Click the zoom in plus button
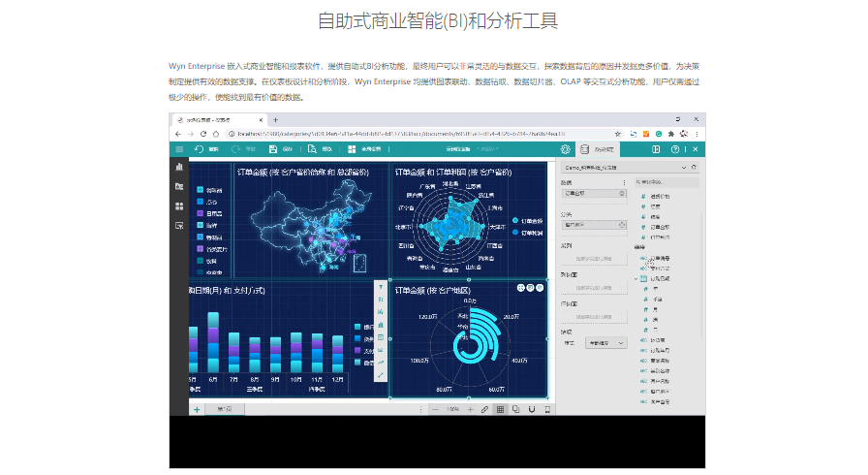The width and height of the screenshot is (868, 475). (x=471, y=410)
